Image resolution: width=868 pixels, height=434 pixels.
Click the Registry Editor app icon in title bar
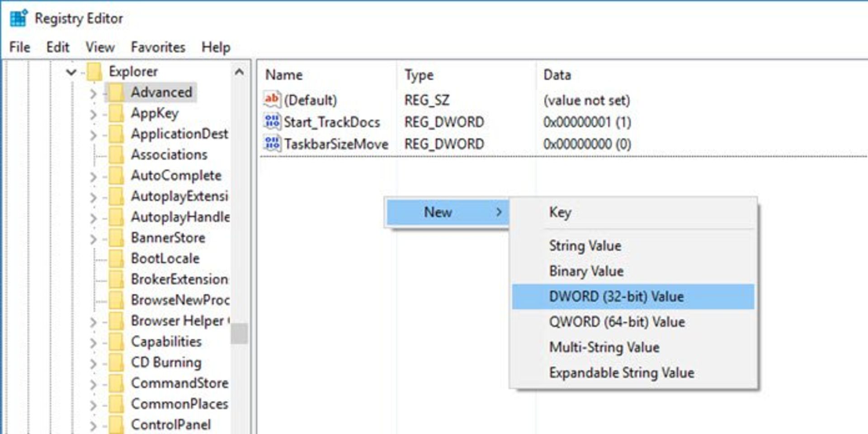coord(19,18)
